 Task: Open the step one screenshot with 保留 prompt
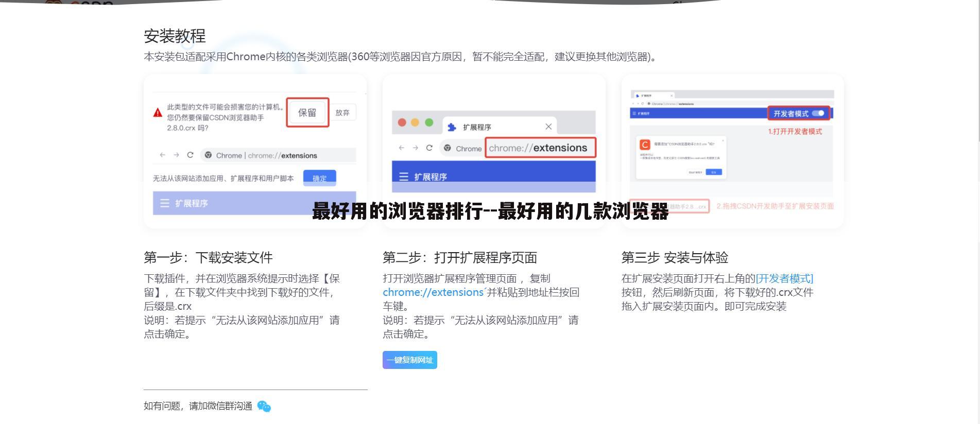click(x=255, y=151)
